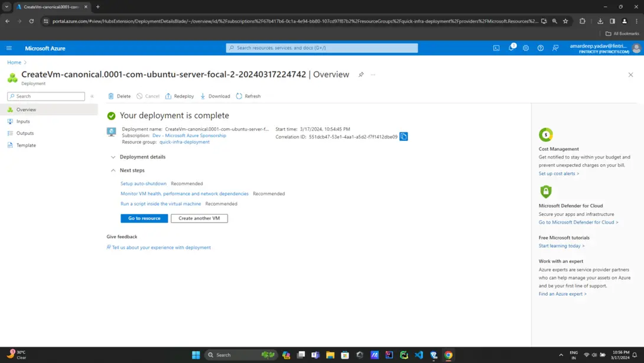Open the All Bookmarks folder

622,34
